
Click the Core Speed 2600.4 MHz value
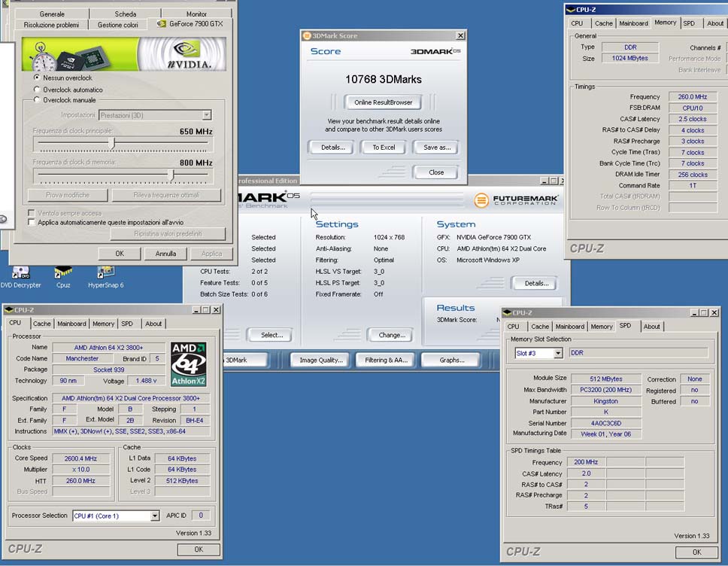click(x=80, y=458)
